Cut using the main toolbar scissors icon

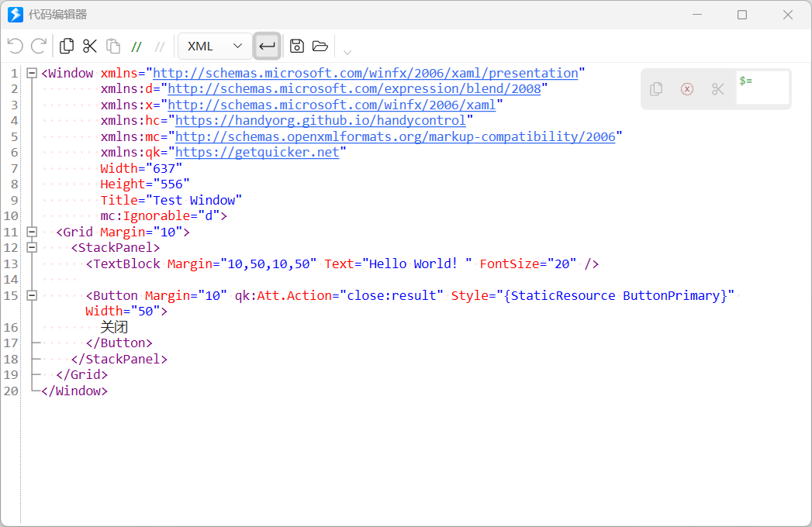click(90, 46)
